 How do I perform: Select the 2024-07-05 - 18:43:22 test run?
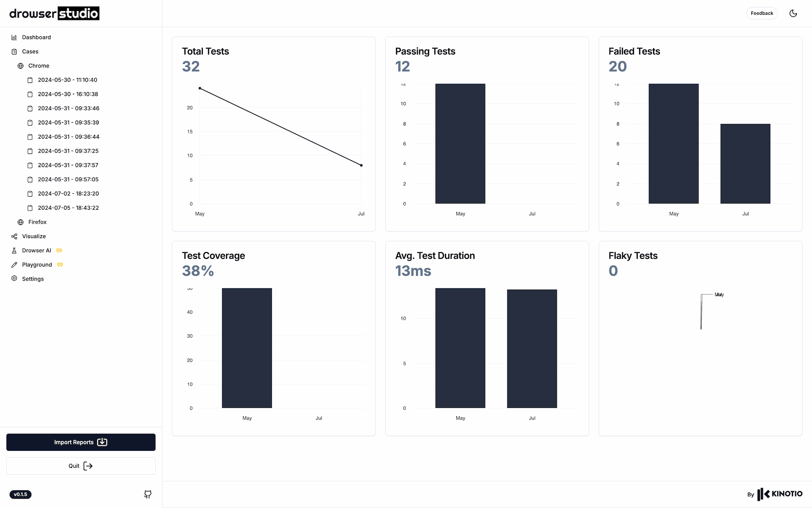[x=68, y=208]
